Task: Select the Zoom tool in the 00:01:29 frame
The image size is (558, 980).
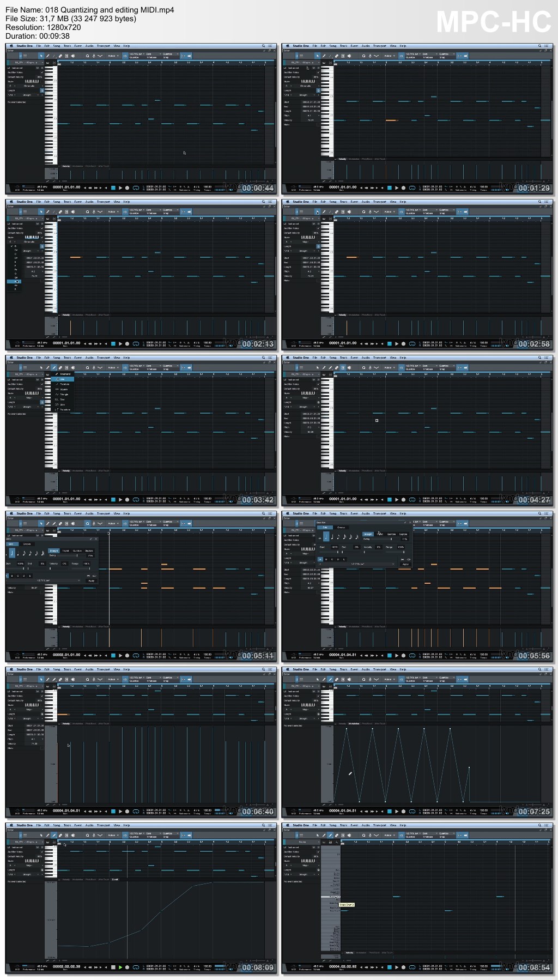Action: 363,56
